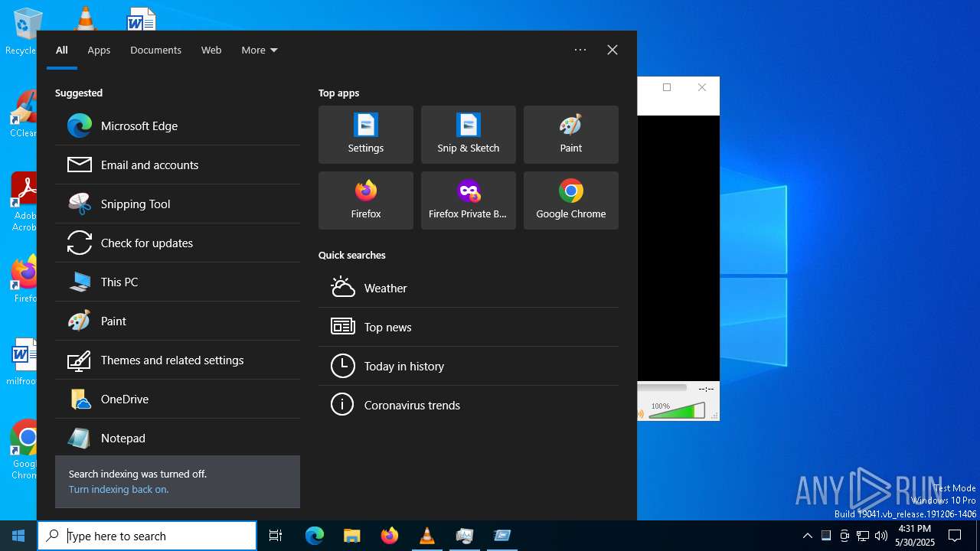Open Themes and related settings
The height and width of the screenshot is (551, 980).
(178, 360)
